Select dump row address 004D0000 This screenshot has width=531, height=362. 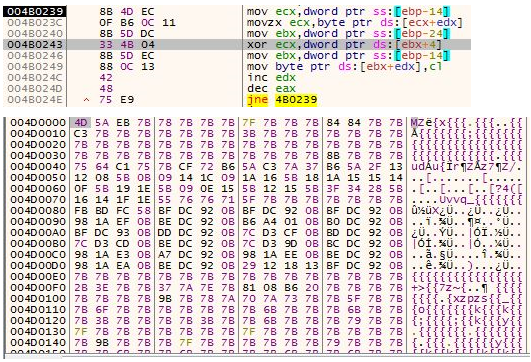pyautogui.click(x=38, y=122)
